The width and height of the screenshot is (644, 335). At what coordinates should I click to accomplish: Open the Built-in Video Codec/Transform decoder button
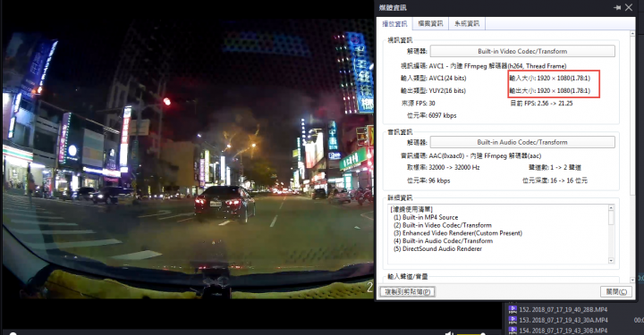[x=522, y=51]
